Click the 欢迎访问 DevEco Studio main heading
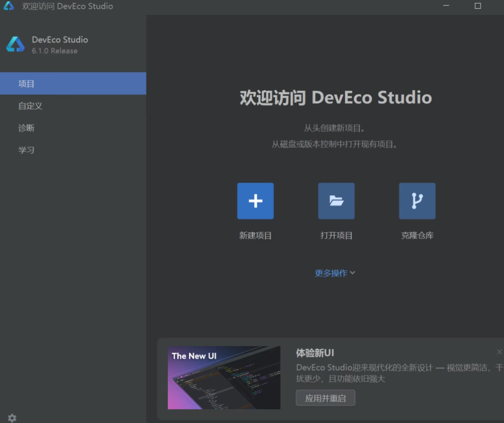 pos(336,98)
